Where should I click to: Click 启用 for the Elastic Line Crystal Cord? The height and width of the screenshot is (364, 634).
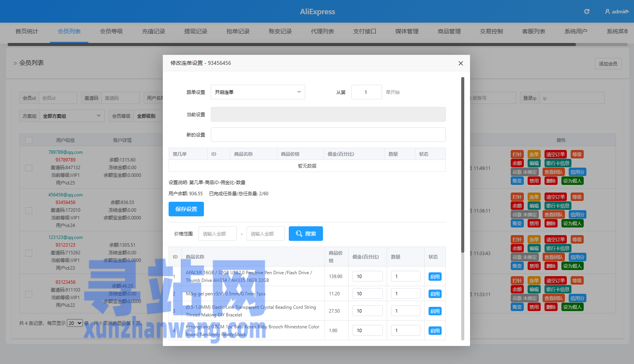tap(435, 311)
